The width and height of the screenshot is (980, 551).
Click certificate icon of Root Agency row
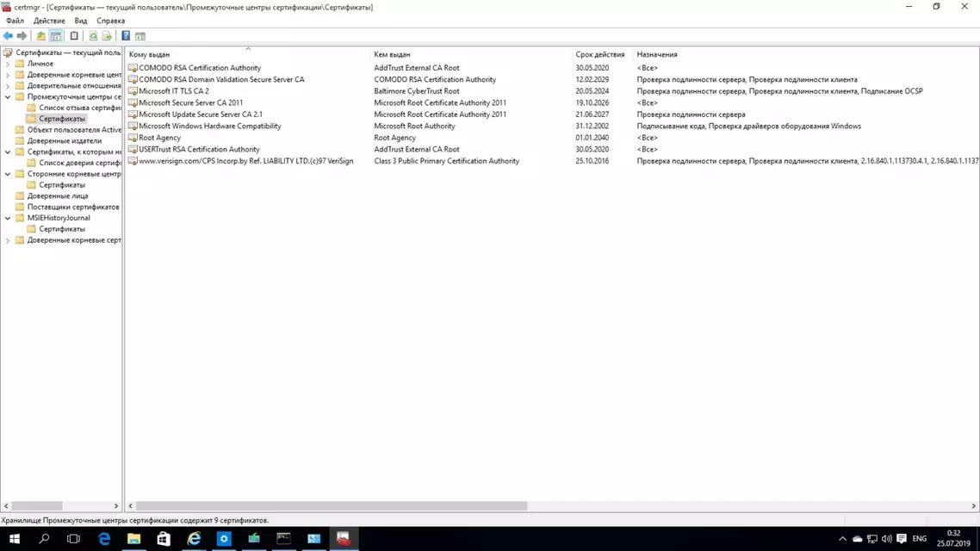tap(133, 138)
